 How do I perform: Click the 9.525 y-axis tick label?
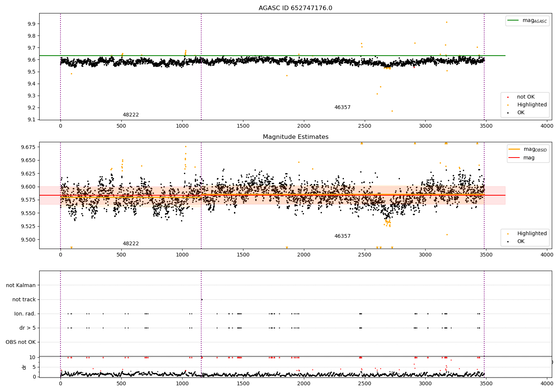click(x=28, y=226)
